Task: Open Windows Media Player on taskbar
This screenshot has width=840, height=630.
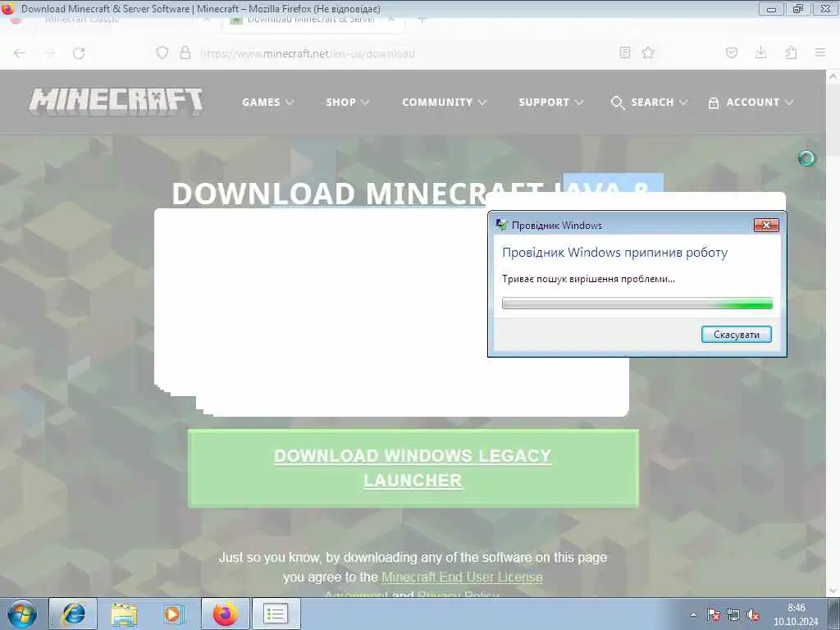Action: coord(174,614)
